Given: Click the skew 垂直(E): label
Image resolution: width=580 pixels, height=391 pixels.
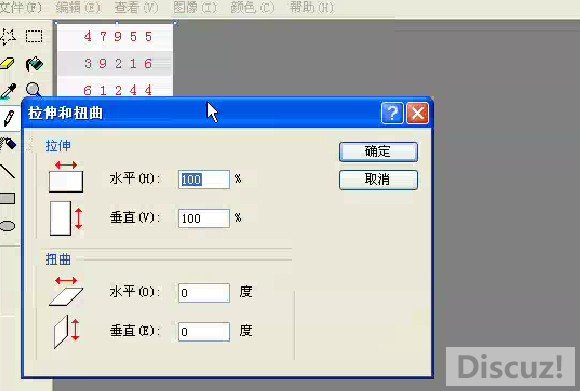Looking at the screenshot, I should coord(135,331).
